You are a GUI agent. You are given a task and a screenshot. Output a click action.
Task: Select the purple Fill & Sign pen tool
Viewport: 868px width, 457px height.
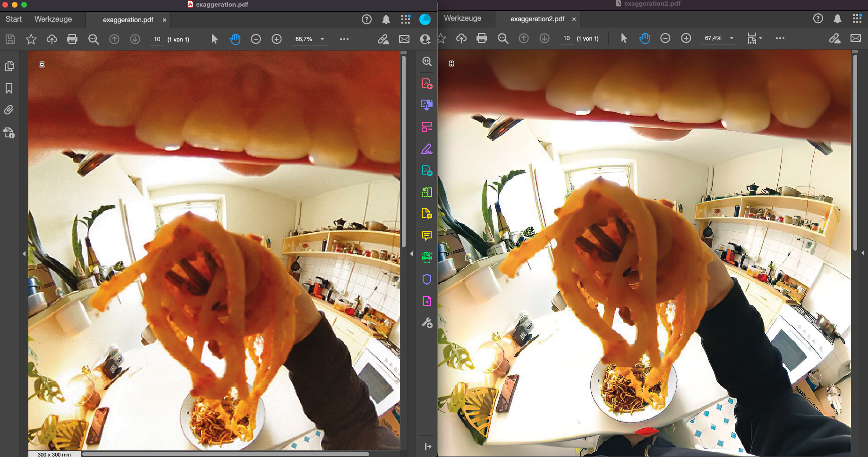pyautogui.click(x=427, y=149)
